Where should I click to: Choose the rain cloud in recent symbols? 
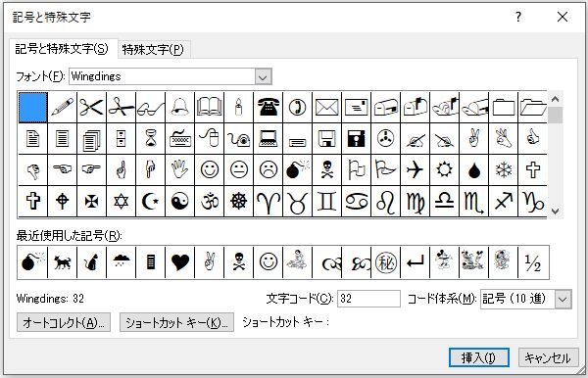click(x=122, y=261)
